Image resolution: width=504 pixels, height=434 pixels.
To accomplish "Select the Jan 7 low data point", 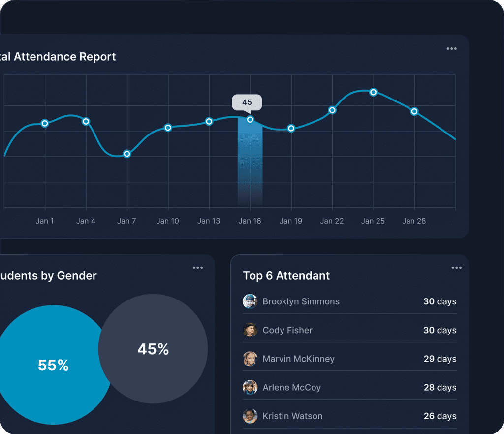I will tap(126, 154).
